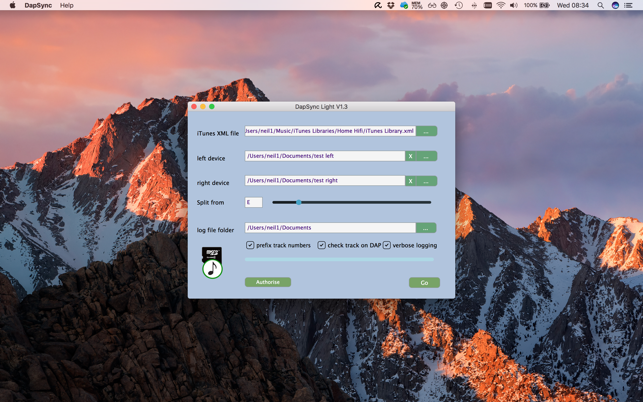Open the battery status indicator
The image size is (643, 402).
(537, 5)
